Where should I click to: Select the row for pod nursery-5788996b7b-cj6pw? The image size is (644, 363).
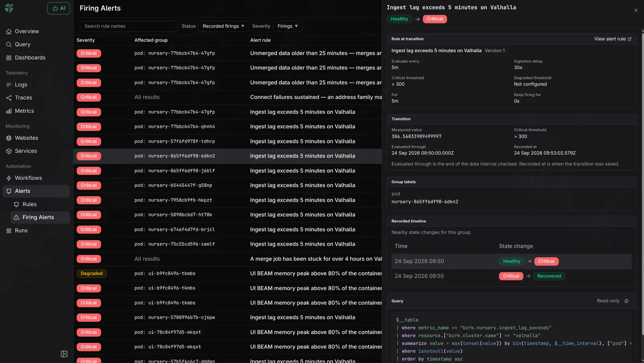click(x=227, y=317)
